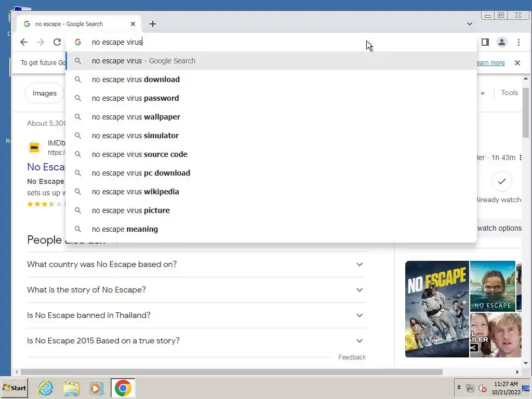Toggle the 'Already watched' checkmark button
The image size is (532, 399).
tap(502, 181)
